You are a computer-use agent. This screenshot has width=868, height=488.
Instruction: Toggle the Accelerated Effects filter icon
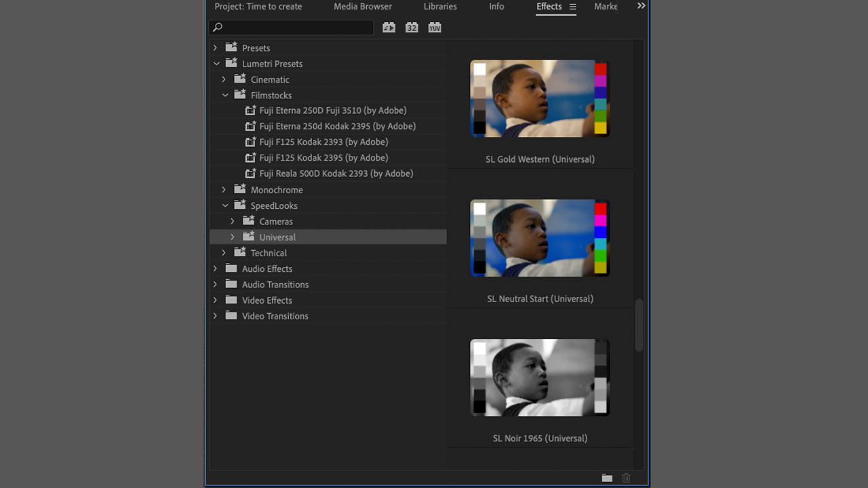click(x=389, y=28)
